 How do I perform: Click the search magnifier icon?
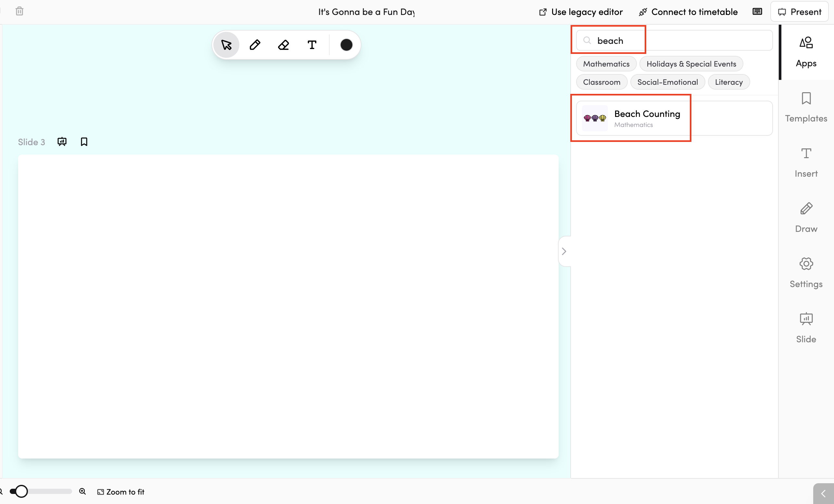[x=587, y=41]
